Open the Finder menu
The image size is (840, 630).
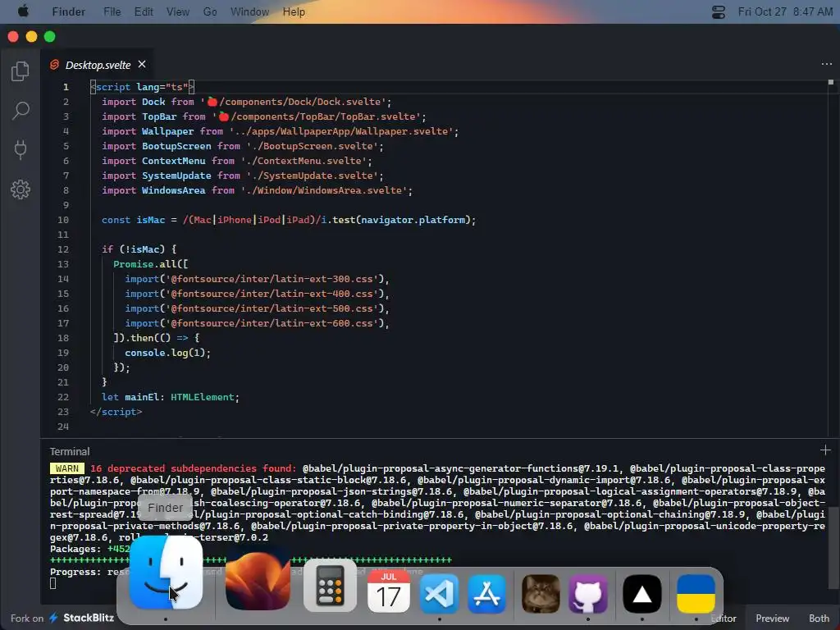tap(69, 11)
